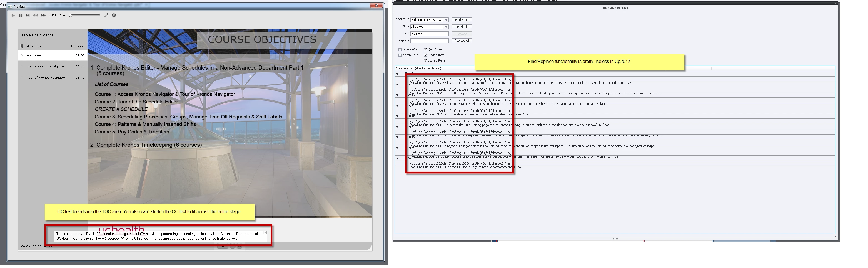Enable the Whole Word checkbox
This screenshot has height=268, width=868.
pos(400,50)
